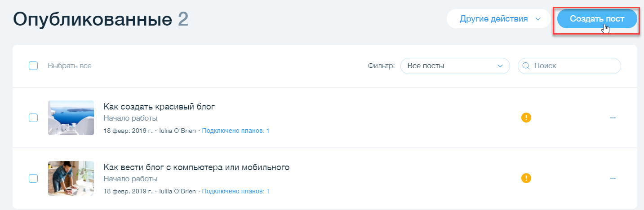Click the "Создать пост" button
This screenshot has width=644, height=210.
597,19
